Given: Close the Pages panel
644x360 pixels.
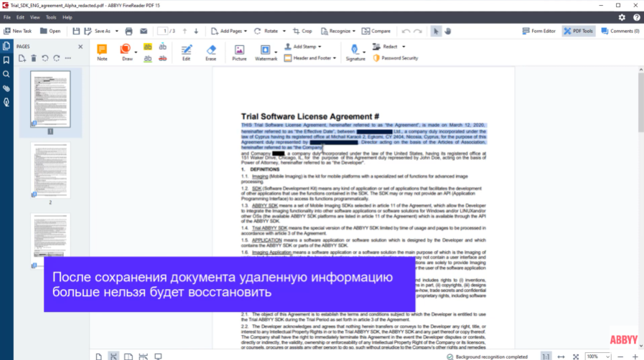Looking at the screenshot, I should click(80, 47).
